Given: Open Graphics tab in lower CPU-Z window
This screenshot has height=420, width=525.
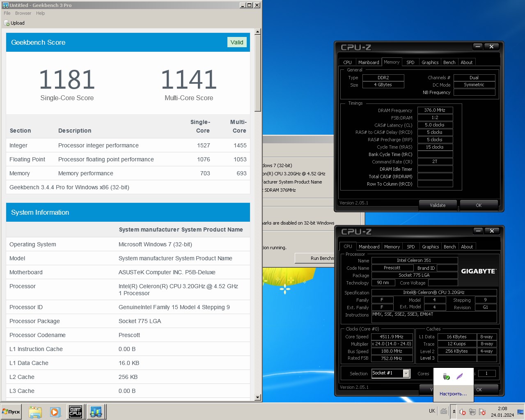Looking at the screenshot, I should 431,247.
